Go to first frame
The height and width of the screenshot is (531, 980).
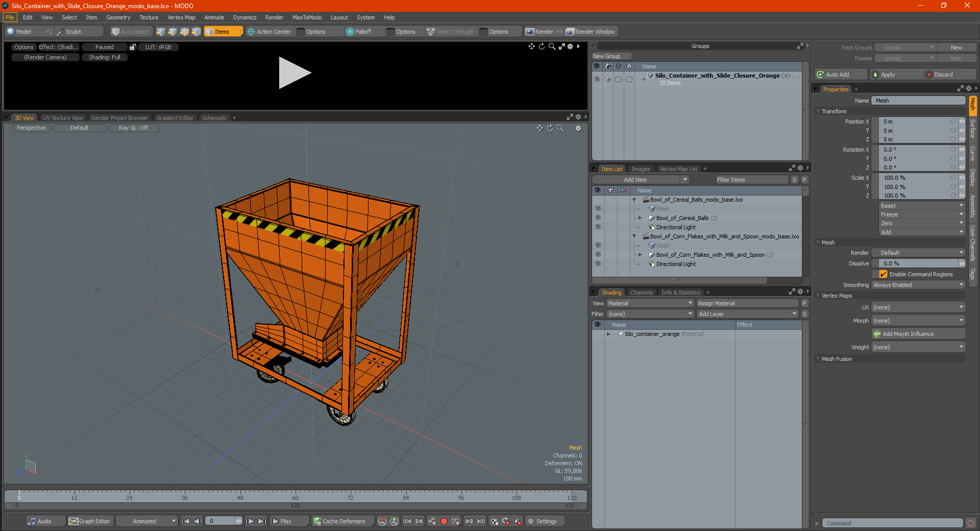pos(186,521)
